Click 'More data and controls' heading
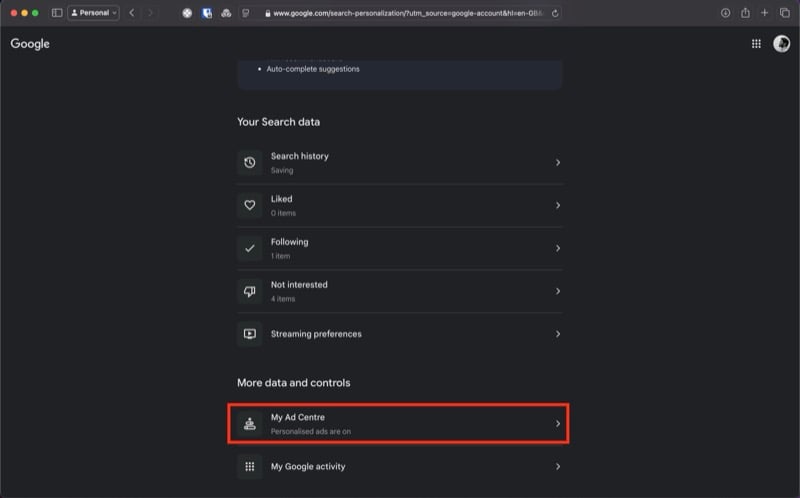The image size is (800, 498). pos(293,383)
